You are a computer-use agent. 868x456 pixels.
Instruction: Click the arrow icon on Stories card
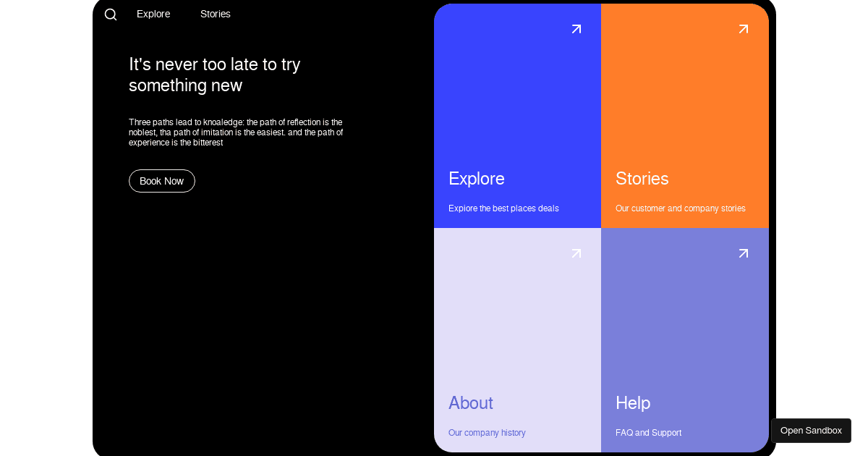tap(744, 29)
